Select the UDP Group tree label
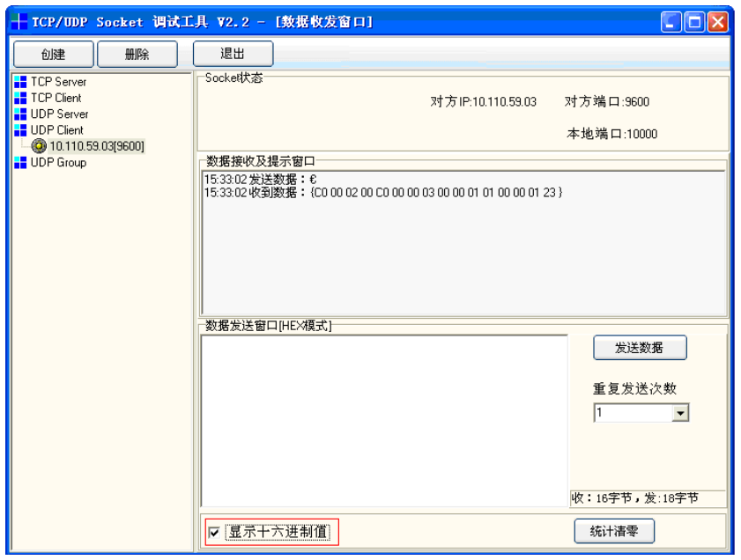Viewport: 741px width, 560px height. [x=58, y=163]
